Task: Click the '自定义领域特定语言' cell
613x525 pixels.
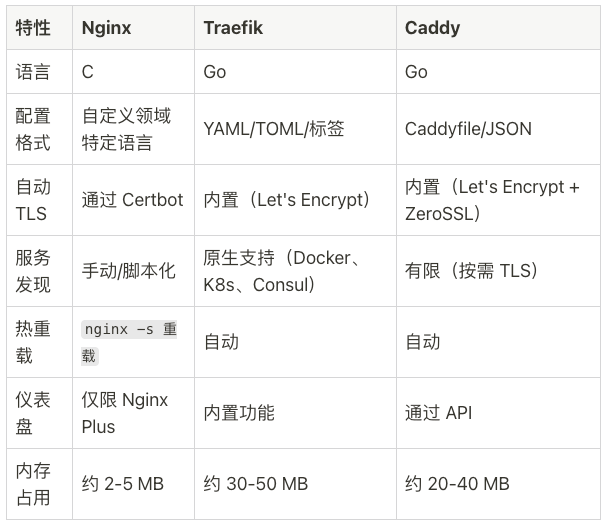Action: pyautogui.click(x=126, y=129)
